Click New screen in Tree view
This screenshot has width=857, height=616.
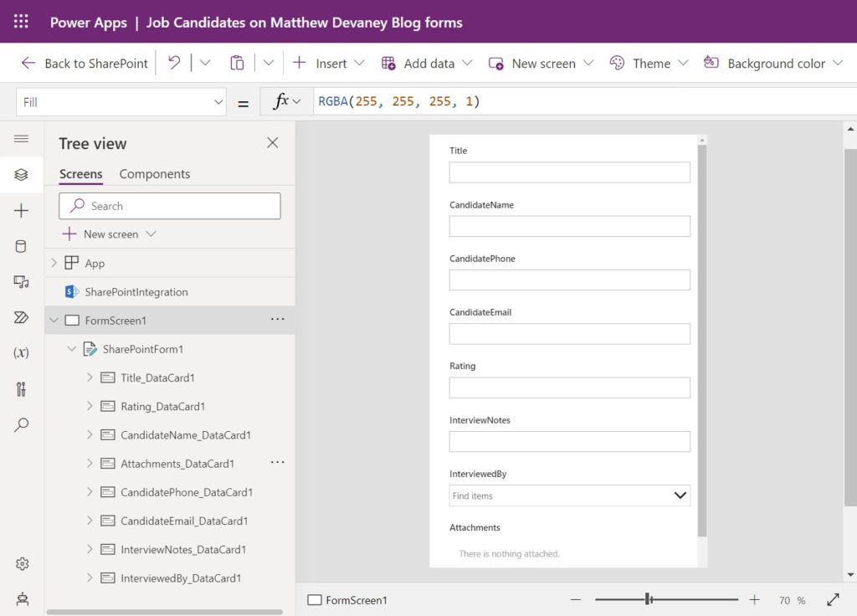click(110, 234)
